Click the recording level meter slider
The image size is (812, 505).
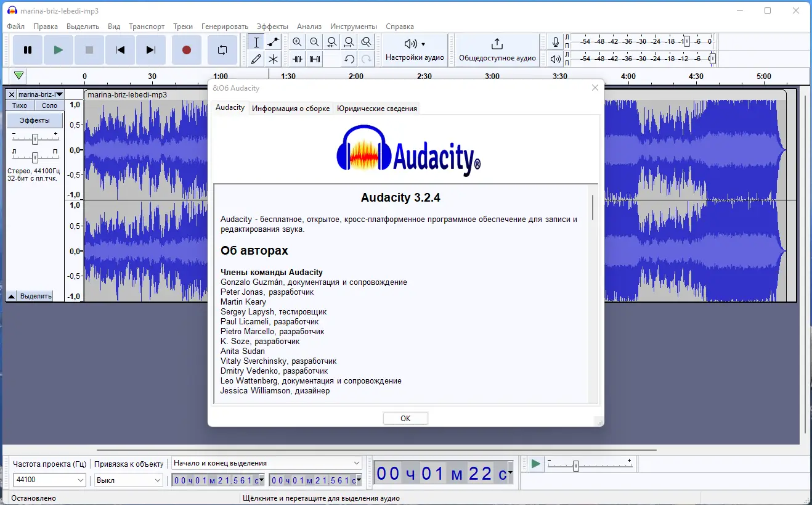pos(686,42)
